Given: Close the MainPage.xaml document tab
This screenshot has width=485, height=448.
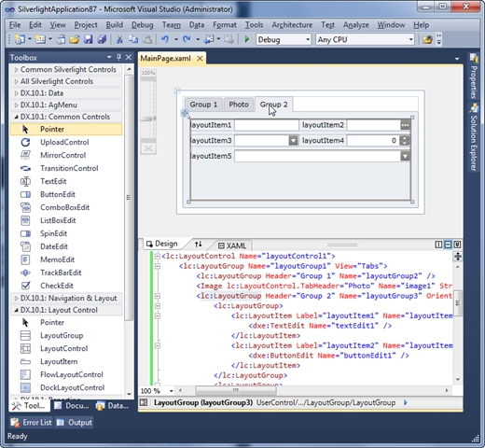Looking at the screenshot, I should (x=201, y=59).
